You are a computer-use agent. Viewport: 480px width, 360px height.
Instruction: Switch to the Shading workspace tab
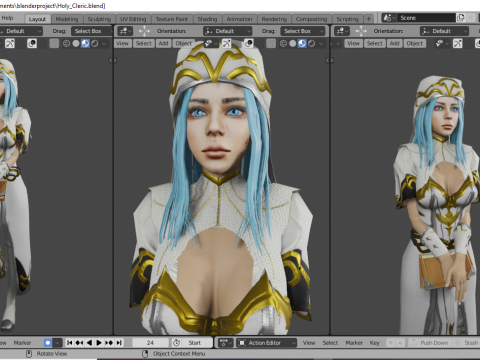207,19
